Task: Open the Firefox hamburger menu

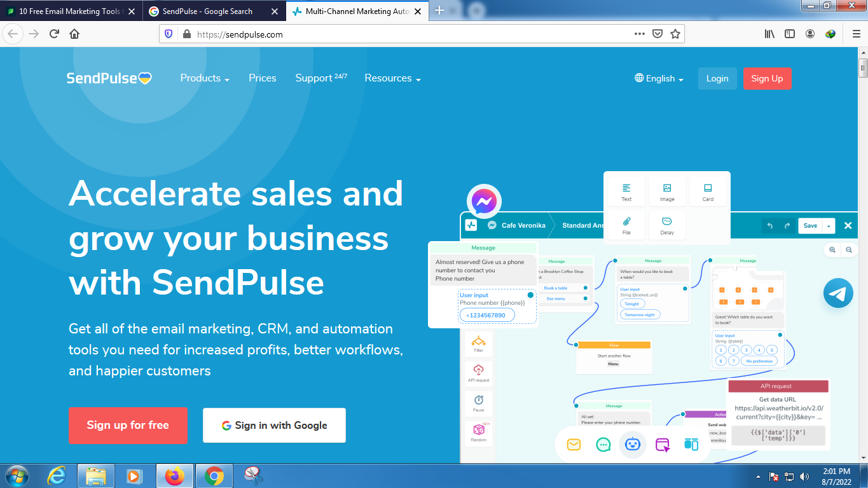Action: [856, 34]
